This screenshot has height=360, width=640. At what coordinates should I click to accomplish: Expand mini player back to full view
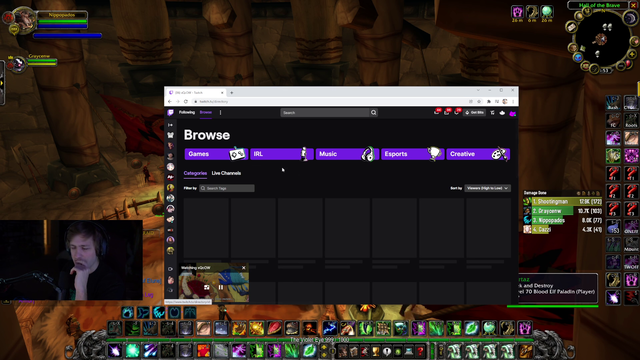[207, 287]
